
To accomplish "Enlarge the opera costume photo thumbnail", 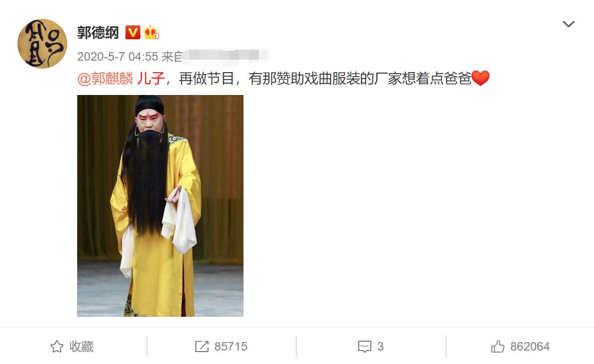I will (160, 205).
